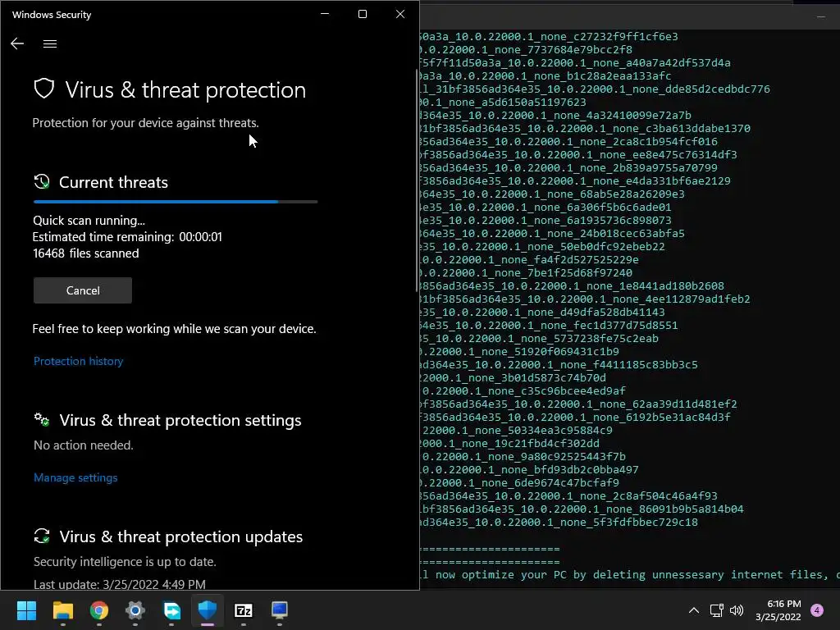Click console line ending dde85d2cedbdc776
The image size is (840, 630).
pos(596,89)
